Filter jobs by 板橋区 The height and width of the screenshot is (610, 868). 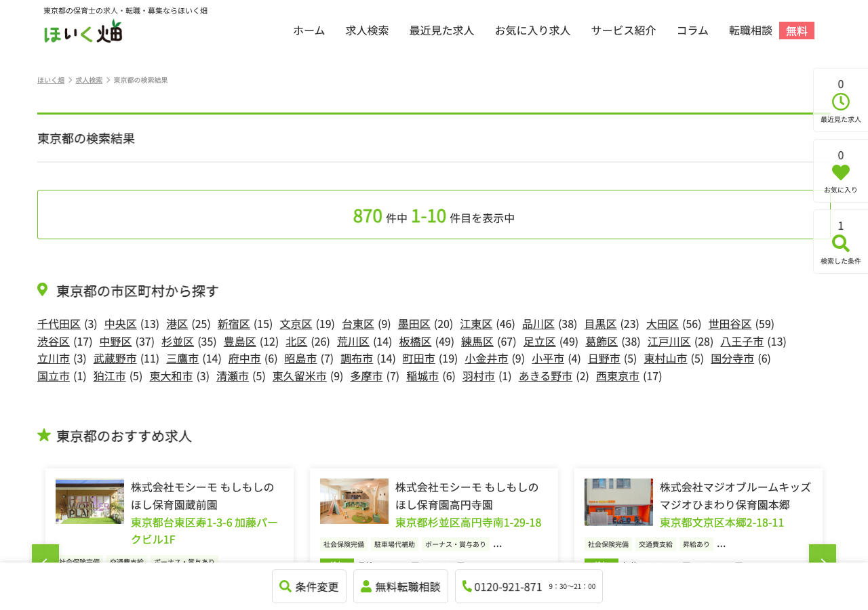[415, 342]
